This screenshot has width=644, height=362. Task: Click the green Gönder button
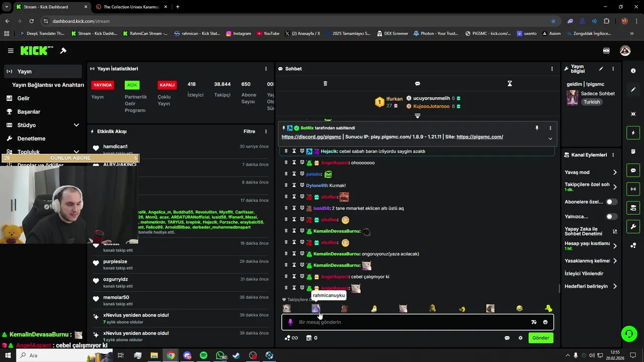541,338
